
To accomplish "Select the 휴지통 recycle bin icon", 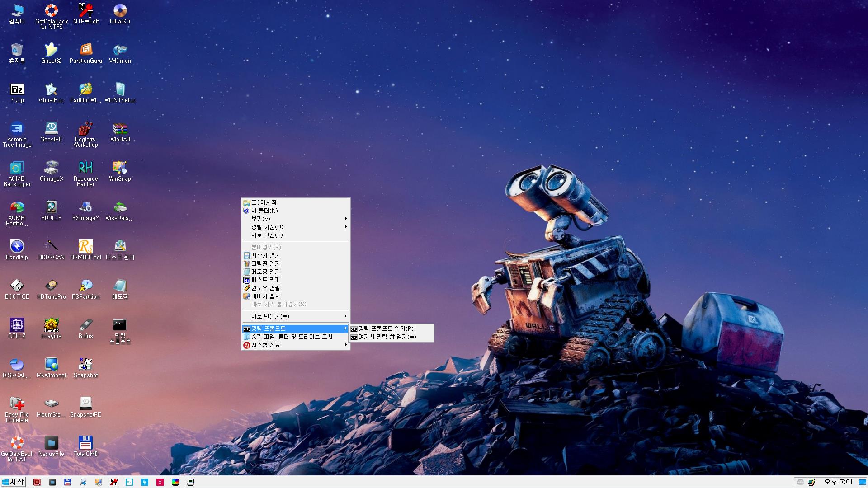I will [17, 53].
